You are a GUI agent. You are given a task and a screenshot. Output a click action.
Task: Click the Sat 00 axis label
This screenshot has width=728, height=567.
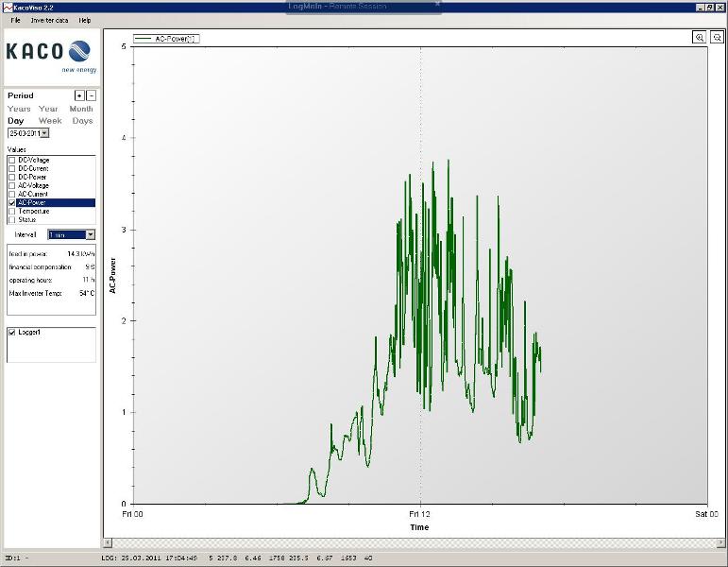706,514
